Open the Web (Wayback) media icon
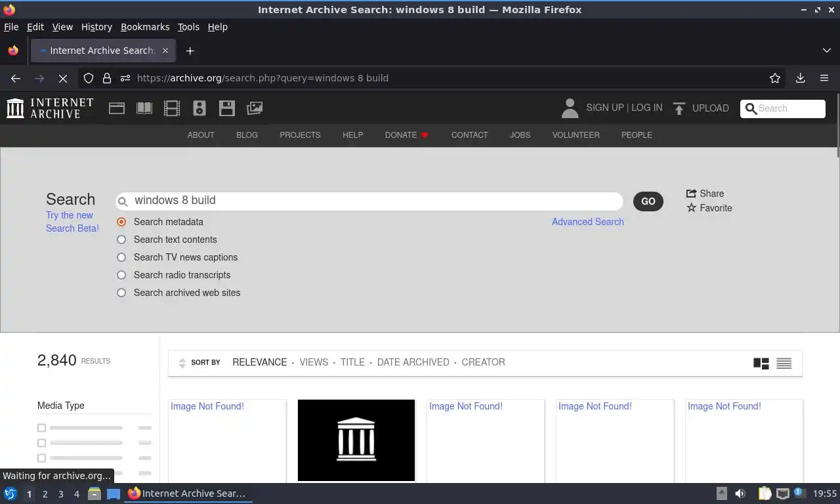The width and height of the screenshot is (840, 504). [x=117, y=108]
